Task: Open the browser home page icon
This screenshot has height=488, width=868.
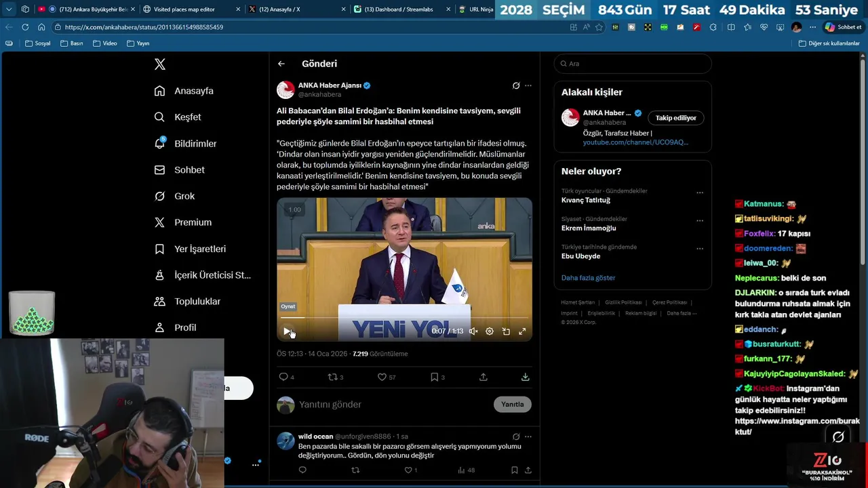Action: [x=41, y=27]
